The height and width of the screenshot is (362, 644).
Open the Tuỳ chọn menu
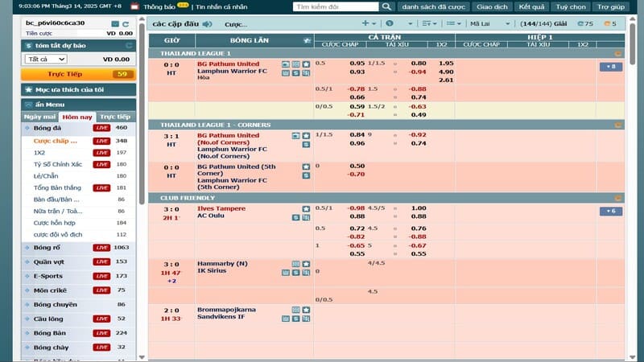pos(571,7)
